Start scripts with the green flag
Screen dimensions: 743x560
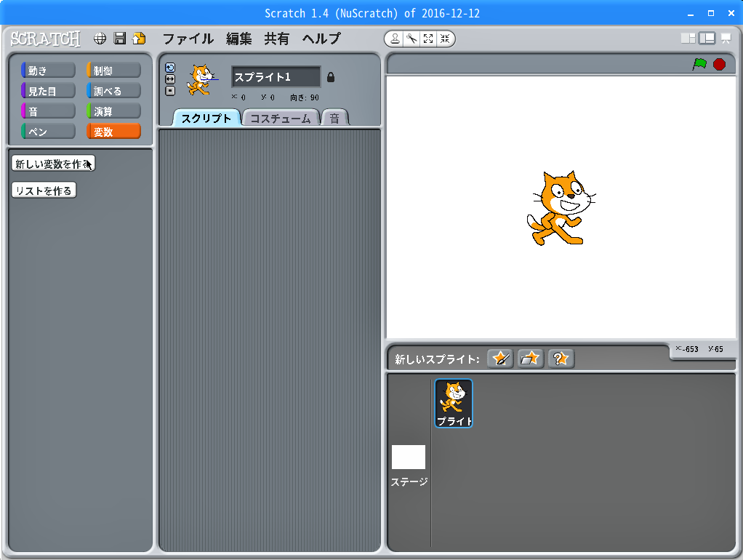pos(699,64)
